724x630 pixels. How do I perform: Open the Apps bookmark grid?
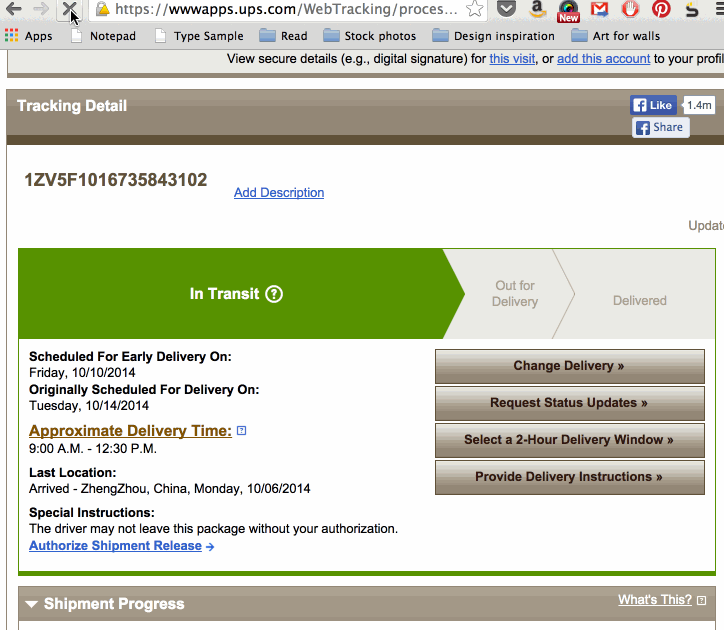[29, 36]
